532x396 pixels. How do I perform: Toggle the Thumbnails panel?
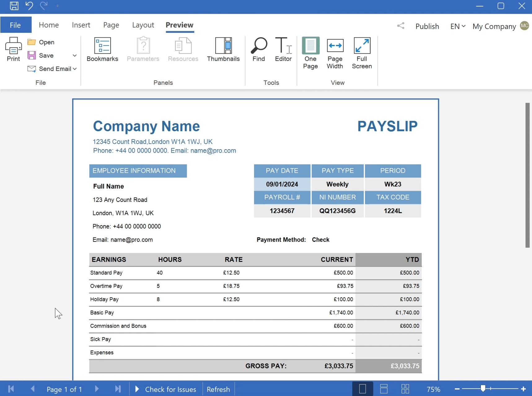click(223, 50)
